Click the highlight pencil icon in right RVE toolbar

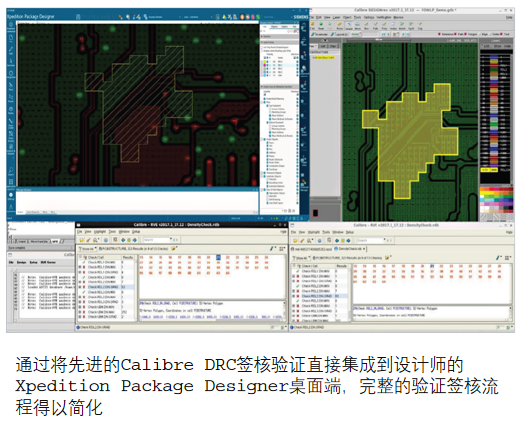(302, 241)
